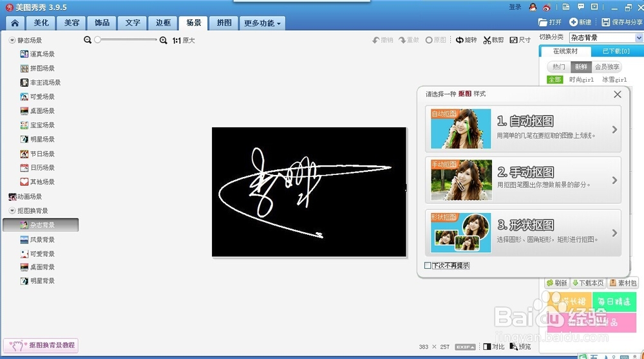This screenshot has width=644, height=359.
Task: Select the 会员独享 filter
Action: coord(607,66)
